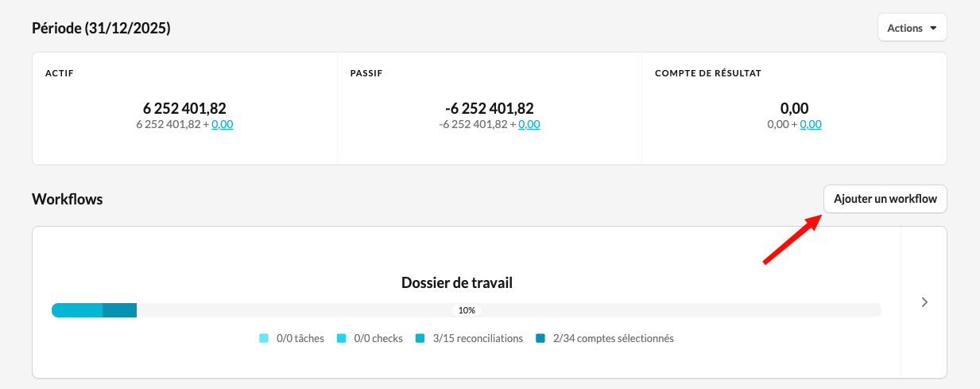
Task: Click the light blue progress bar segment
Action: point(77,310)
